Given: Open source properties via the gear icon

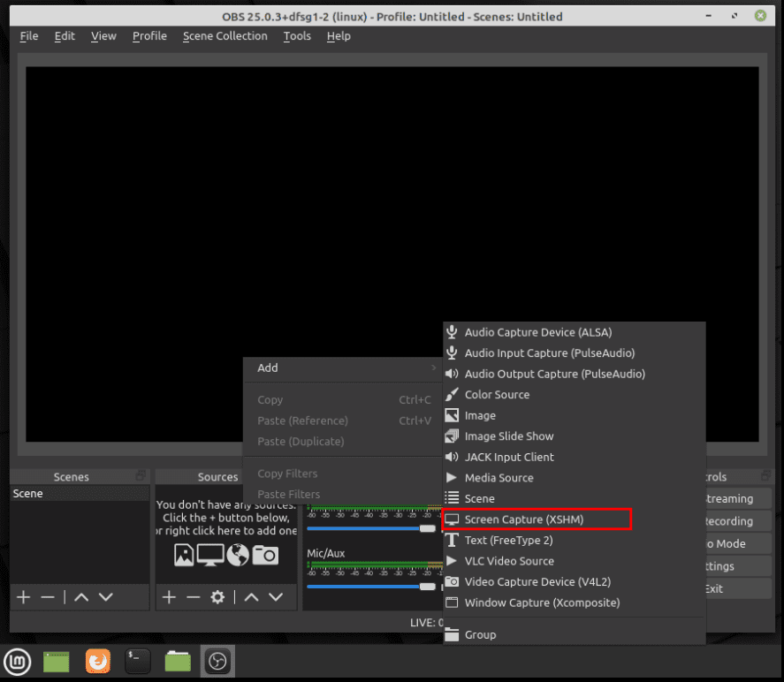Looking at the screenshot, I should [217, 597].
